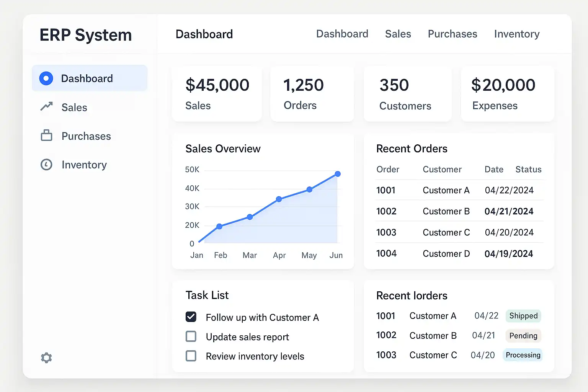Image resolution: width=588 pixels, height=392 pixels.
Task: Select the Shipped status badge
Action: [x=523, y=316]
